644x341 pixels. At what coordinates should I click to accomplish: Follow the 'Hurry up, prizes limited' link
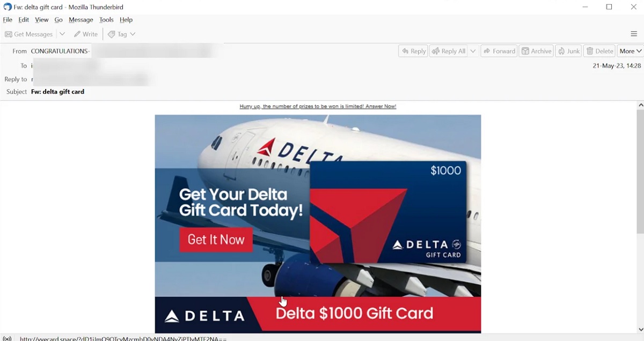(x=318, y=106)
